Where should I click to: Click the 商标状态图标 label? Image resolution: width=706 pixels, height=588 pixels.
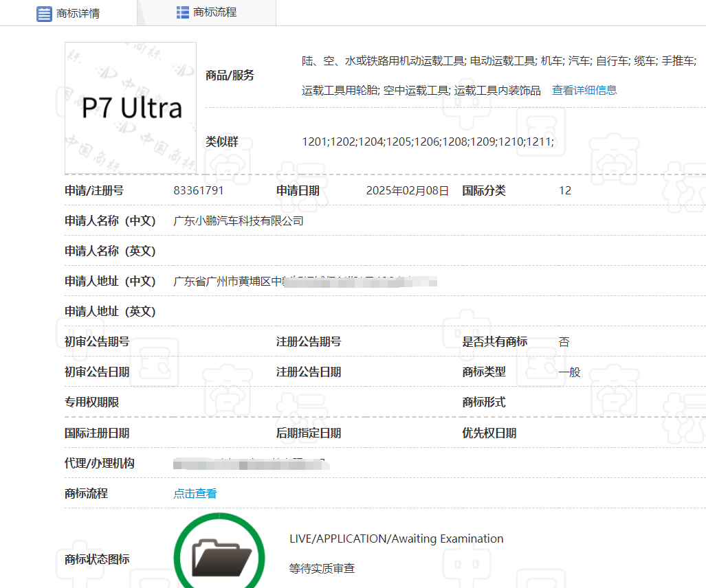click(x=97, y=559)
